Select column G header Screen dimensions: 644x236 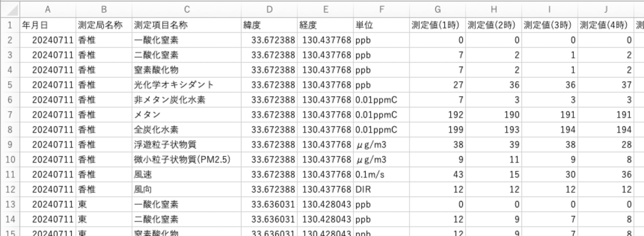[437, 9]
